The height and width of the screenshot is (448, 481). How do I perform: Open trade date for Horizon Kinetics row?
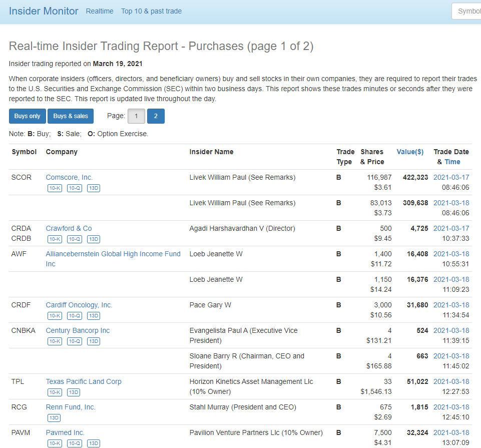(x=451, y=381)
